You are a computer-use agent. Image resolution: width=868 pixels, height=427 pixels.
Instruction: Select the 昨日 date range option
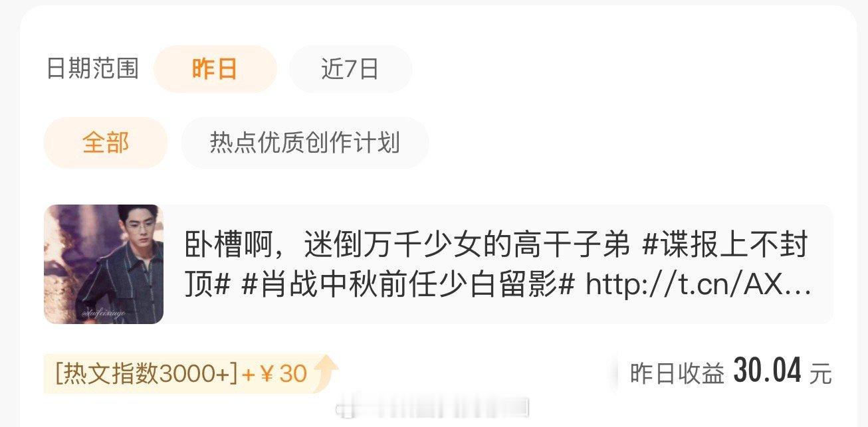tap(215, 69)
